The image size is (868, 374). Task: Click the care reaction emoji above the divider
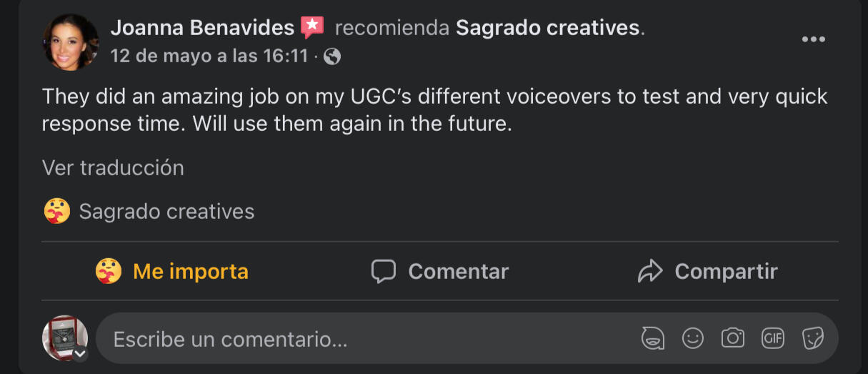pyautogui.click(x=57, y=212)
